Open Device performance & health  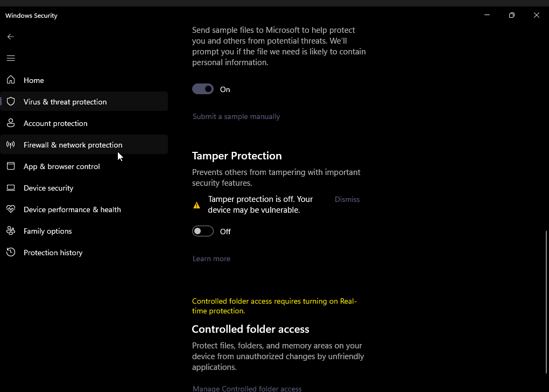pos(84,209)
